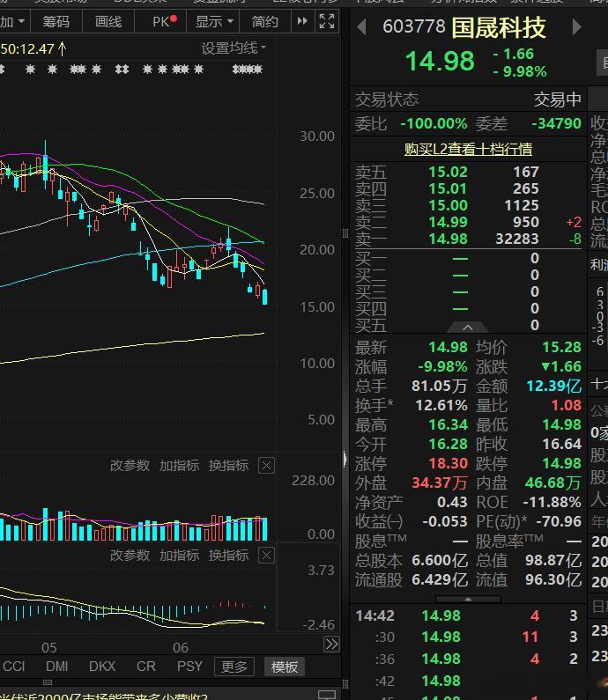Click tick trade row at 14:42
608x700 pixels.
point(468,615)
